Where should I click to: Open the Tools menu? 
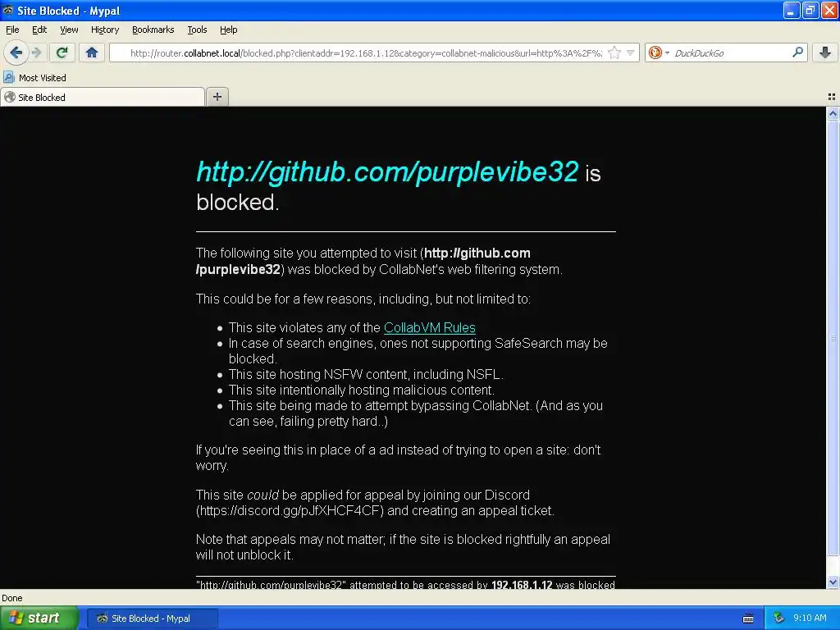pyautogui.click(x=197, y=30)
